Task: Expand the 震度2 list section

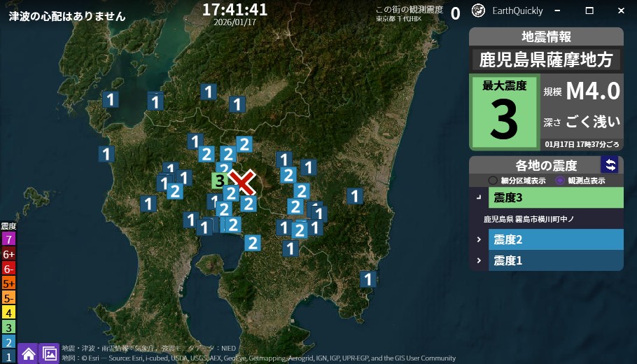Action: click(x=479, y=239)
